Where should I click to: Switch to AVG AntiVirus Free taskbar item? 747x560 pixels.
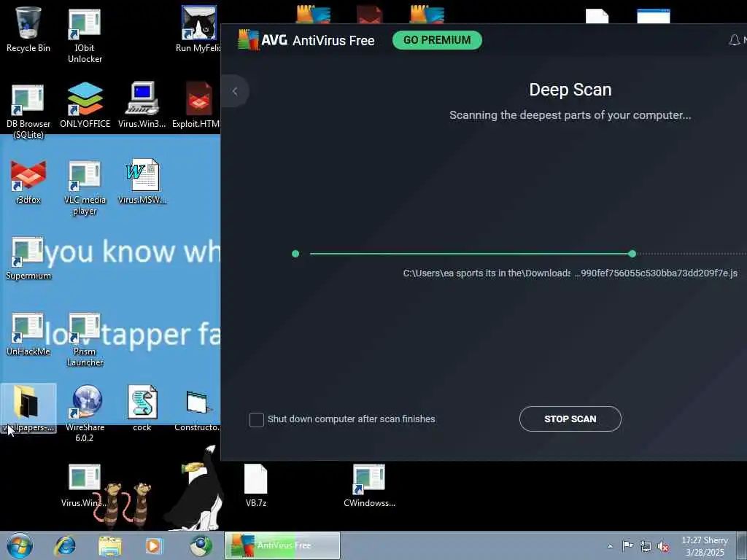[282, 545]
